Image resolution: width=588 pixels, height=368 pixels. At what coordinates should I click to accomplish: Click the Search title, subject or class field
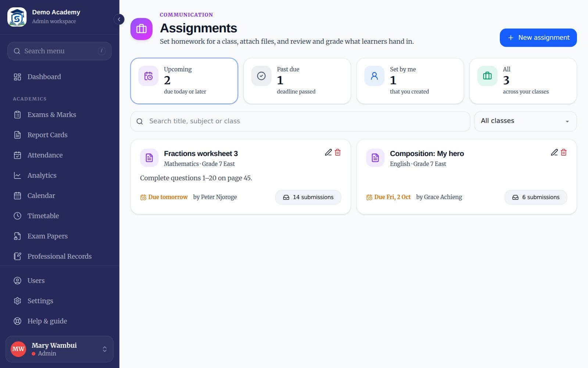point(300,121)
